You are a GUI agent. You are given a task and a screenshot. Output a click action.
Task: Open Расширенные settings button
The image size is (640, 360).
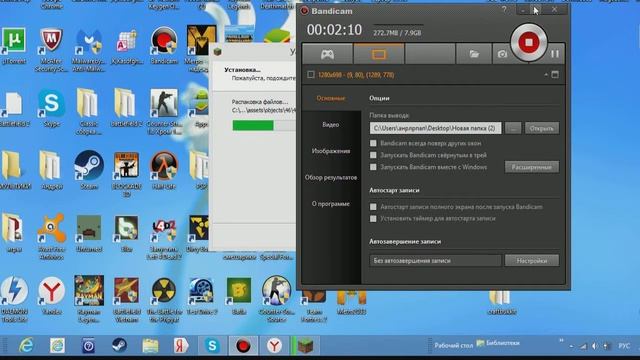pyautogui.click(x=532, y=167)
